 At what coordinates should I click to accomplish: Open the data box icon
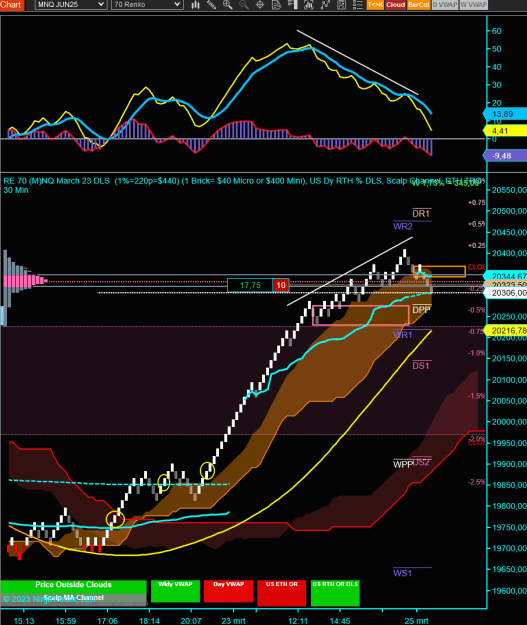click(x=276, y=4)
